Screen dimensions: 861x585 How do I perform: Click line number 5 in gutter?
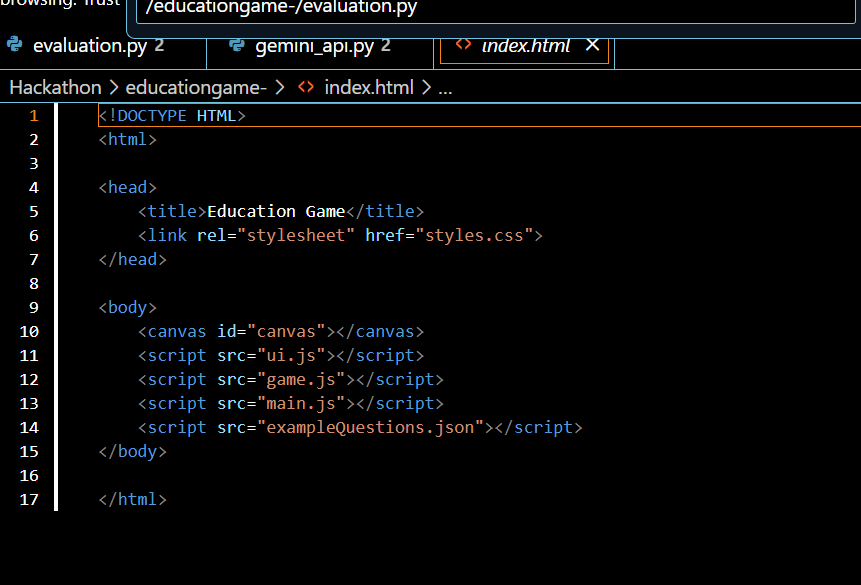(33, 211)
